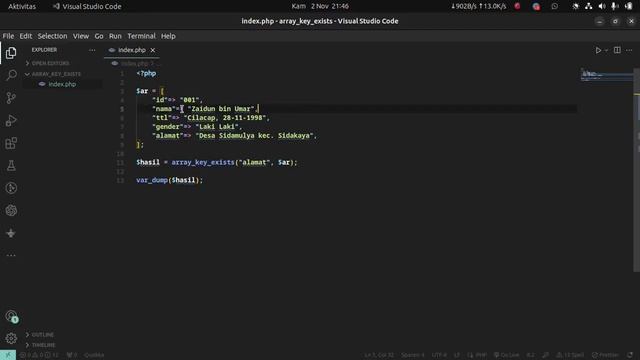The height and width of the screenshot is (360, 640).
Task: Open the battery power icon
Action: tap(629, 6)
